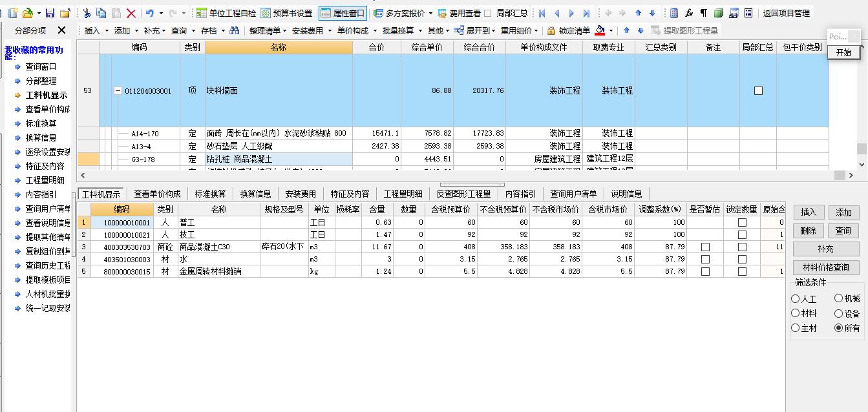Go to previous record arrow icon
This screenshot has height=412, width=868.
(x=556, y=13)
